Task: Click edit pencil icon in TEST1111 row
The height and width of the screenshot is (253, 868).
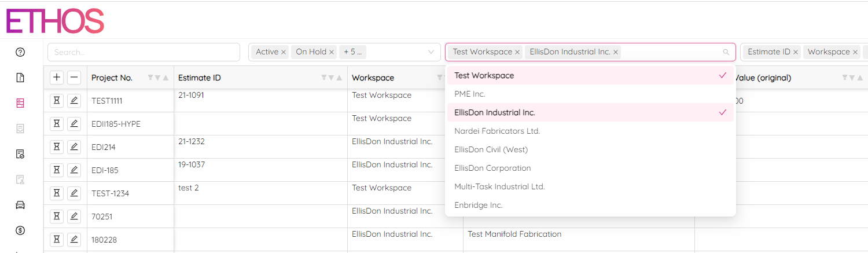Action: click(x=74, y=100)
